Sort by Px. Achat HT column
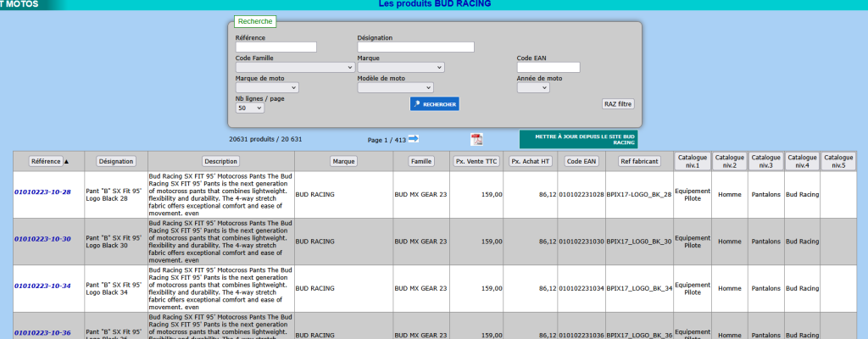The image size is (868, 339). tap(531, 161)
